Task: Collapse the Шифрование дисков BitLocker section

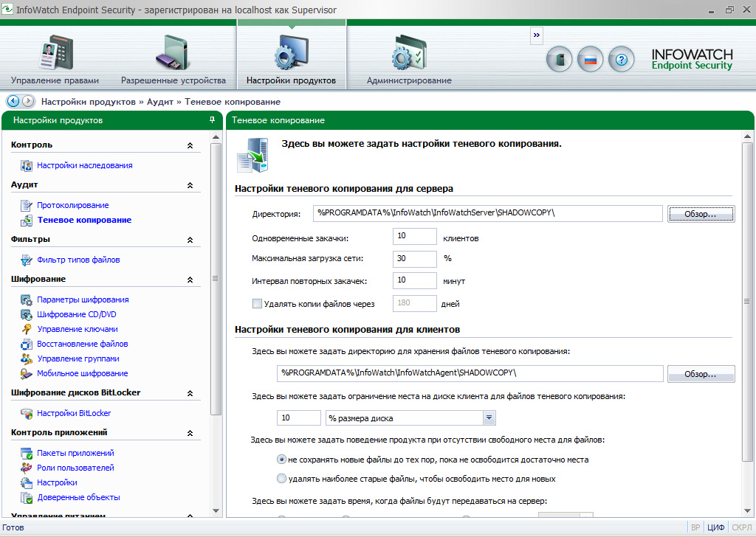Action: click(190, 393)
